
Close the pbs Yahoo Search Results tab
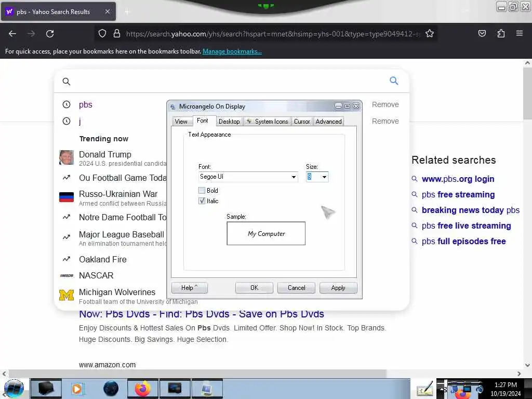pyautogui.click(x=107, y=11)
